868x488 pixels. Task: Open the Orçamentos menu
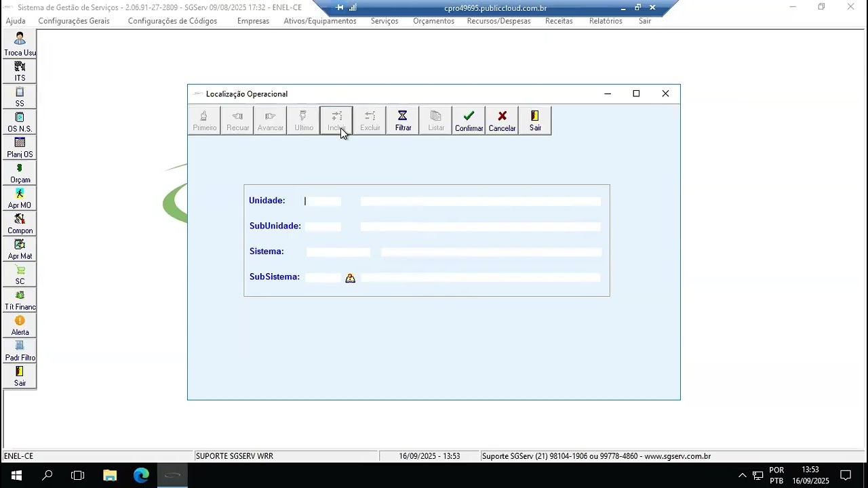[433, 21]
